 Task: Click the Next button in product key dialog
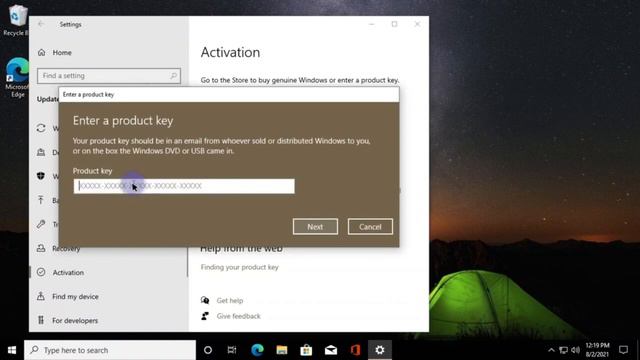(315, 227)
